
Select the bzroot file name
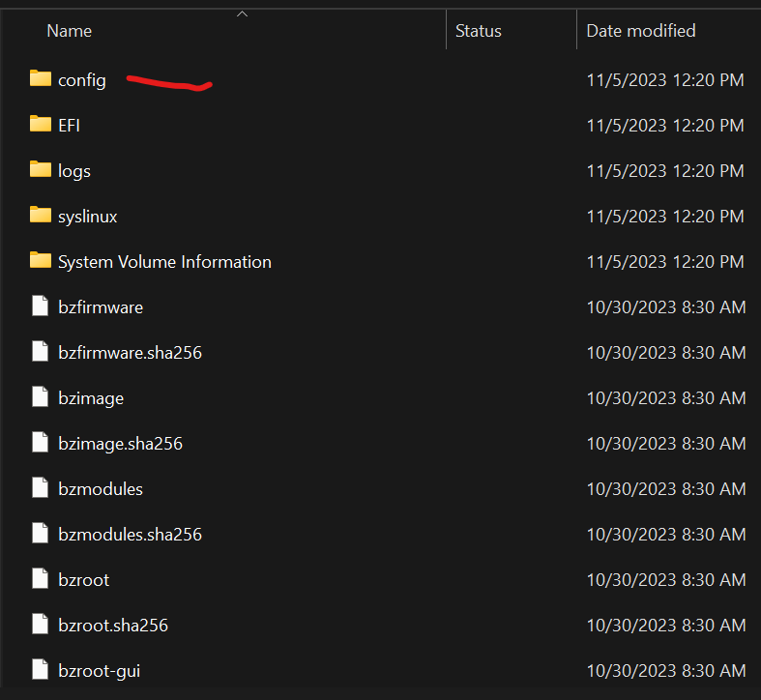pos(84,580)
